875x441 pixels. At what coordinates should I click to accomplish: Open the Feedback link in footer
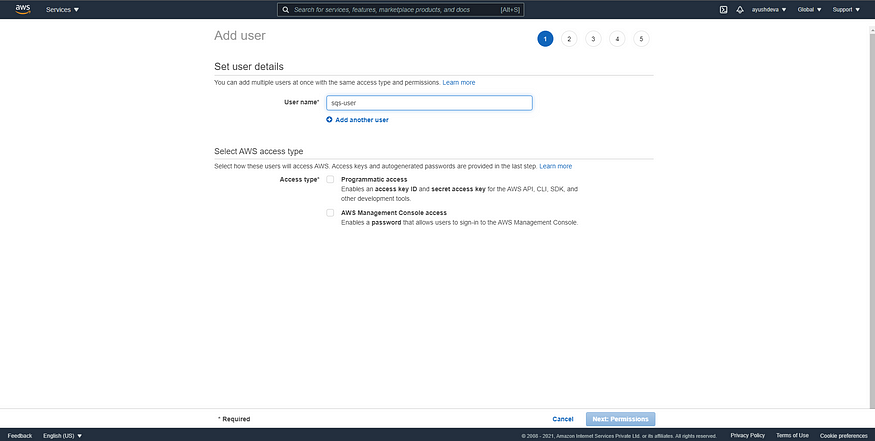coord(20,435)
